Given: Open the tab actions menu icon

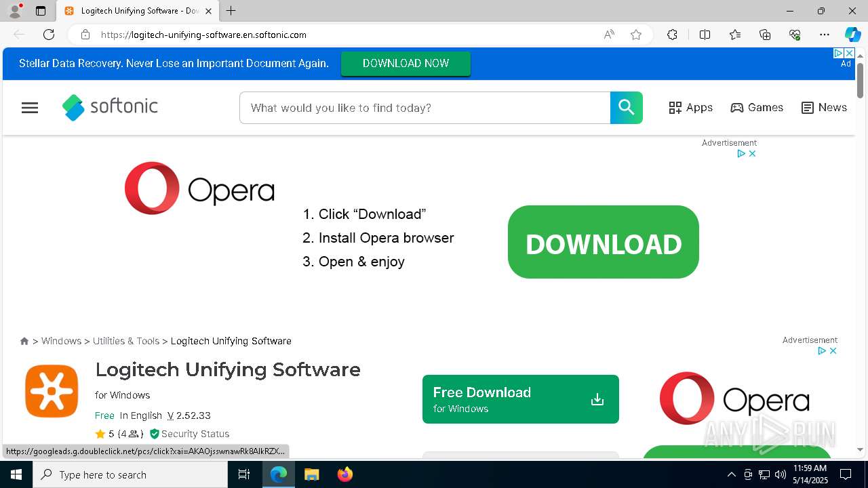Looking at the screenshot, I should (41, 11).
